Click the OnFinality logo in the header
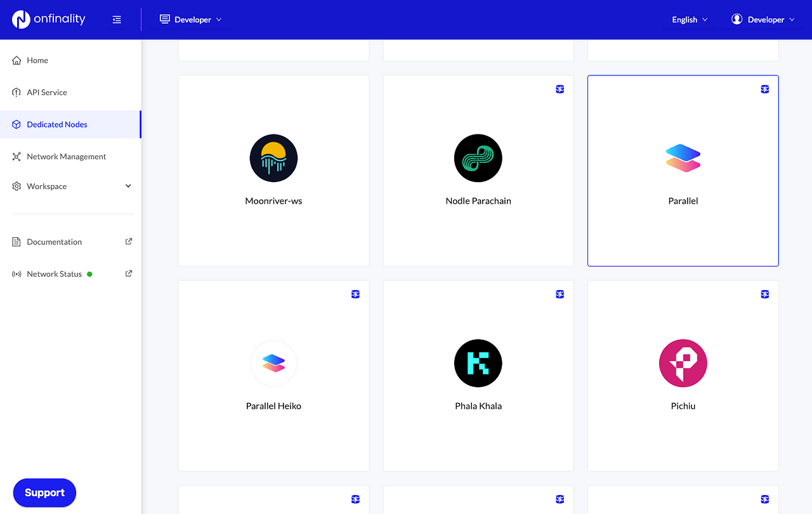Screen dimensions: 812x514 coord(48,19)
